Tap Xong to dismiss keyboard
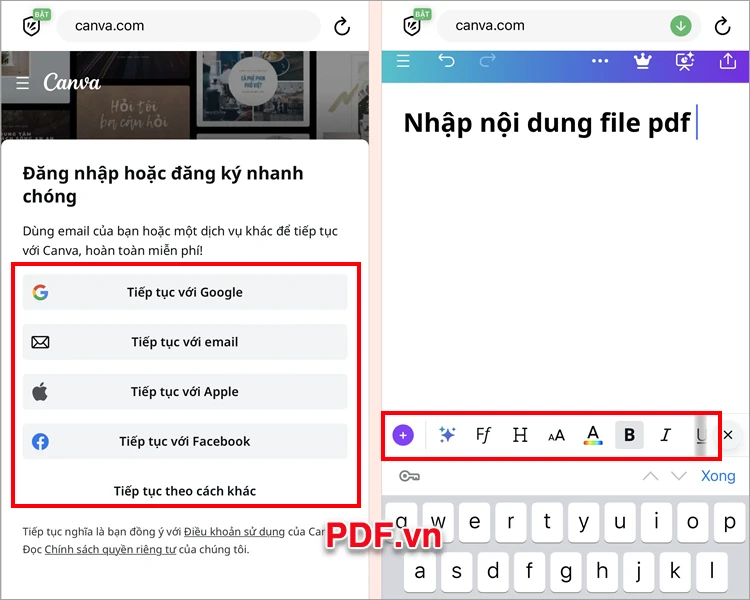The height and width of the screenshot is (600, 750). coord(718,476)
